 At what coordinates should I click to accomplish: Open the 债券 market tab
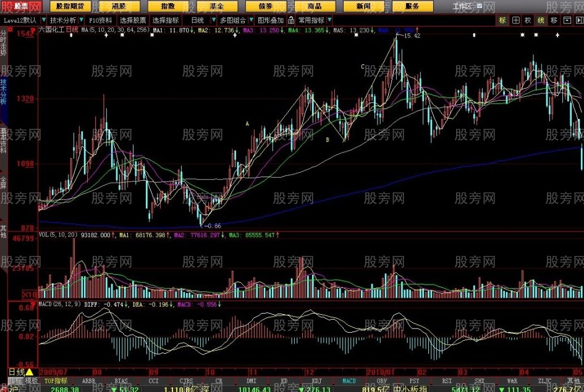[x=266, y=6]
